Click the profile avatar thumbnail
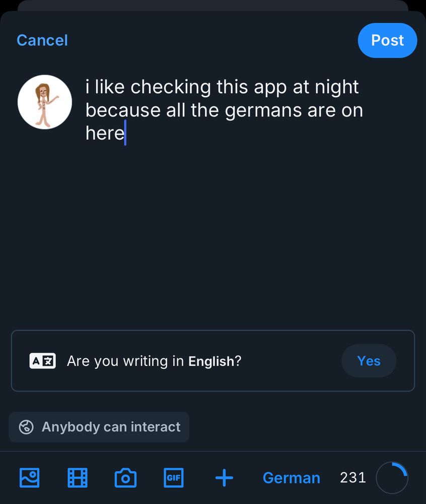The image size is (426, 504). click(x=45, y=102)
